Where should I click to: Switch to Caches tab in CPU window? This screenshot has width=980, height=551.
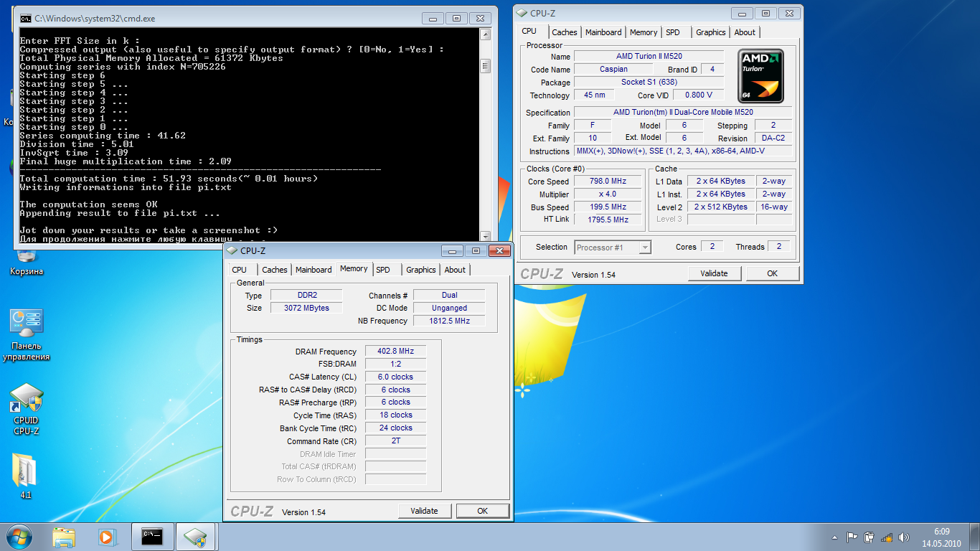click(565, 32)
